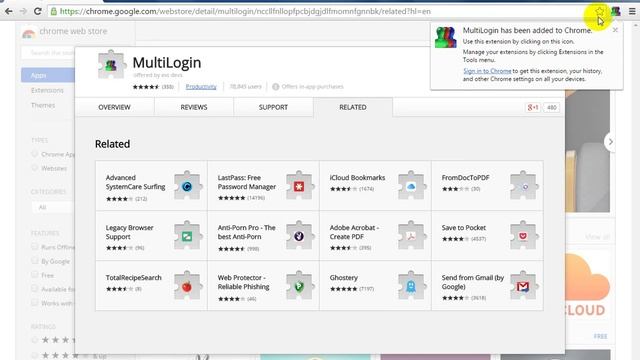
Task: Click the next arrow chevron on the right
Action: coord(610,142)
